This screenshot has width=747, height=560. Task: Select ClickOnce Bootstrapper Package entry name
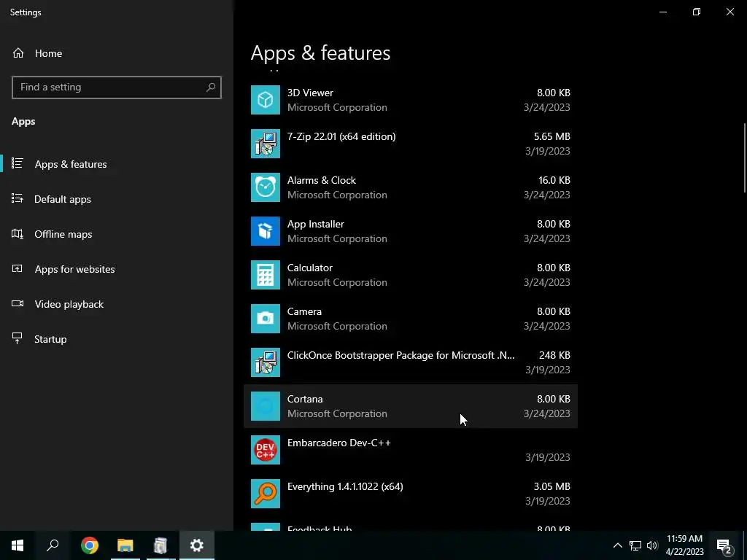[x=400, y=355]
